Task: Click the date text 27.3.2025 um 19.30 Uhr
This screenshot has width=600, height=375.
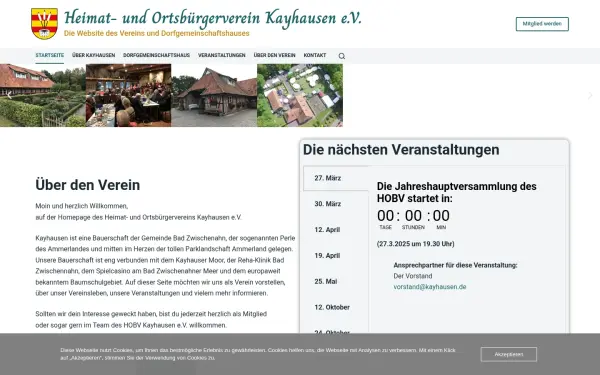Action: pos(416,244)
